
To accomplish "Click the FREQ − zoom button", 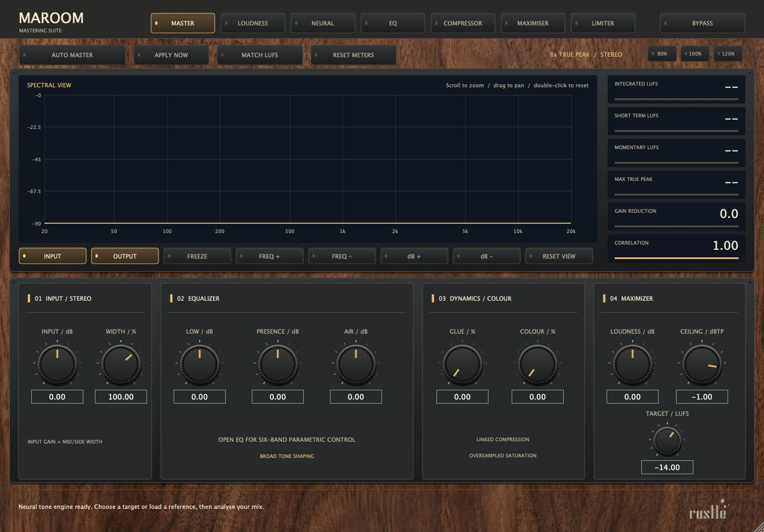I will point(342,256).
